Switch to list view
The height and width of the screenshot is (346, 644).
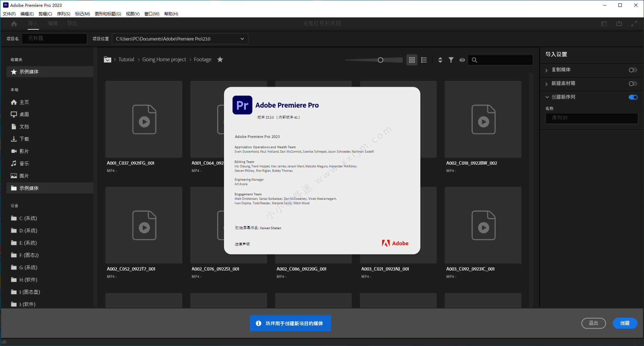click(x=424, y=60)
